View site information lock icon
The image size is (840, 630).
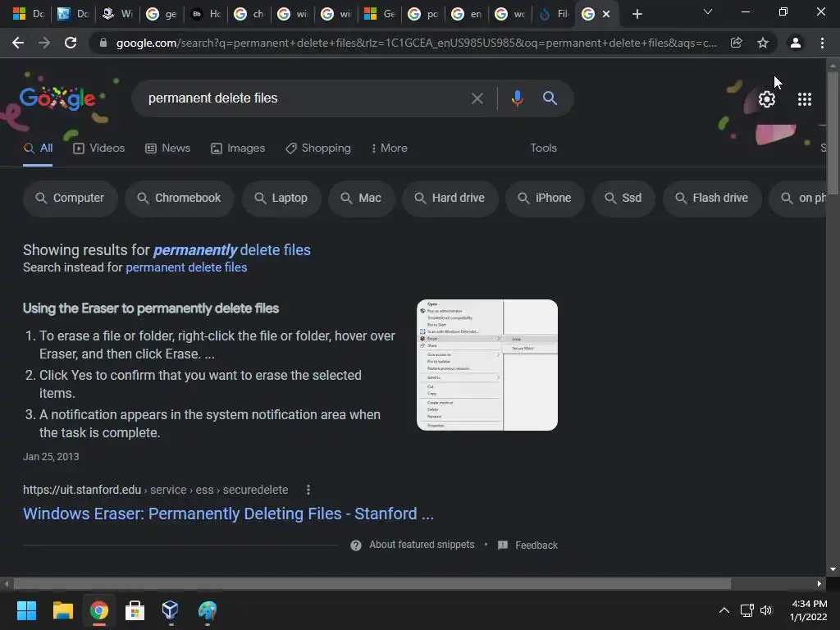pos(103,43)
